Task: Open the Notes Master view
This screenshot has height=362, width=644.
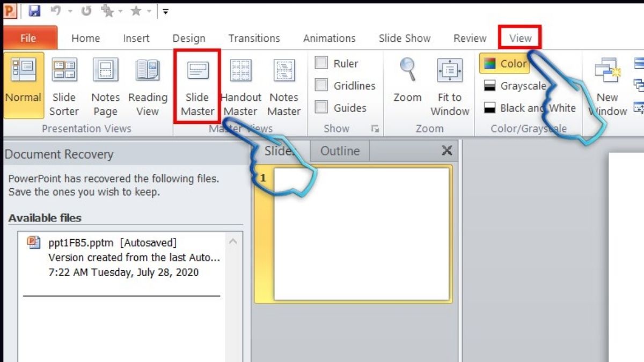Action: (x=283, y=86)
